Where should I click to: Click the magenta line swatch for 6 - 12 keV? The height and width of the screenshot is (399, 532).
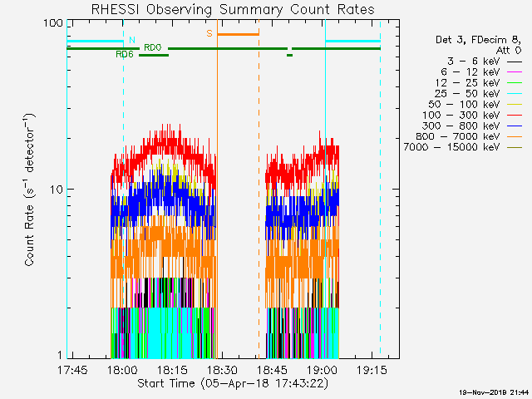[515, 72]
